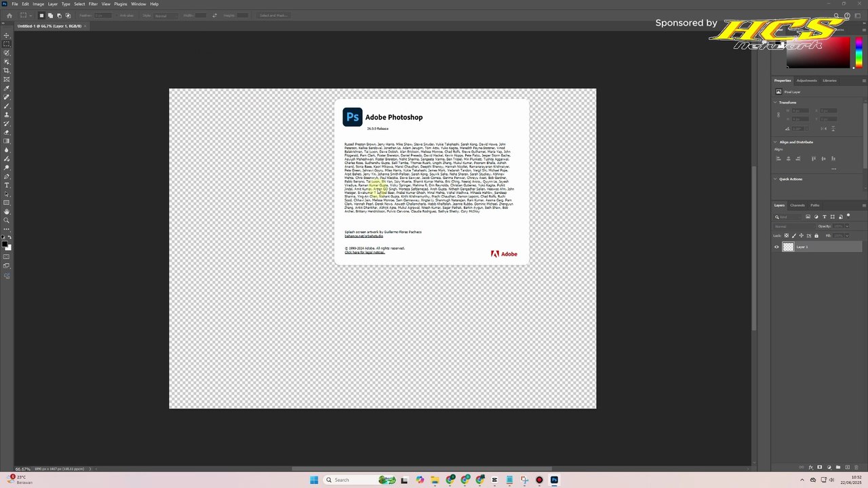Select the Rectangular Marquee tool in the toolbox
The height and width of the screenshot is (488, 868).
7,44
